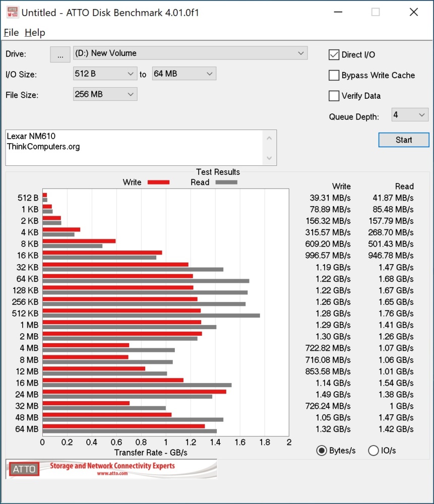Click the 996.57 MB/s write value
This screenshot has width=434, height=504.
click(x=328, y=256)
